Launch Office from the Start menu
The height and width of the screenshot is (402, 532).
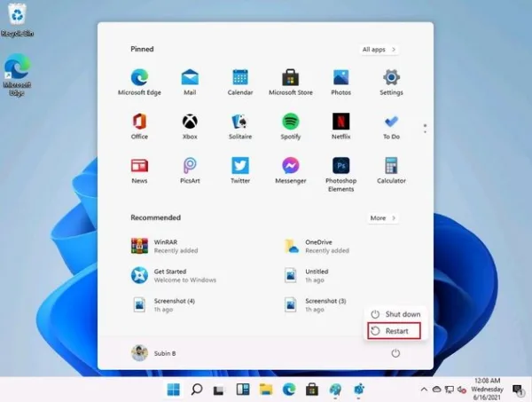click(139, 126)
